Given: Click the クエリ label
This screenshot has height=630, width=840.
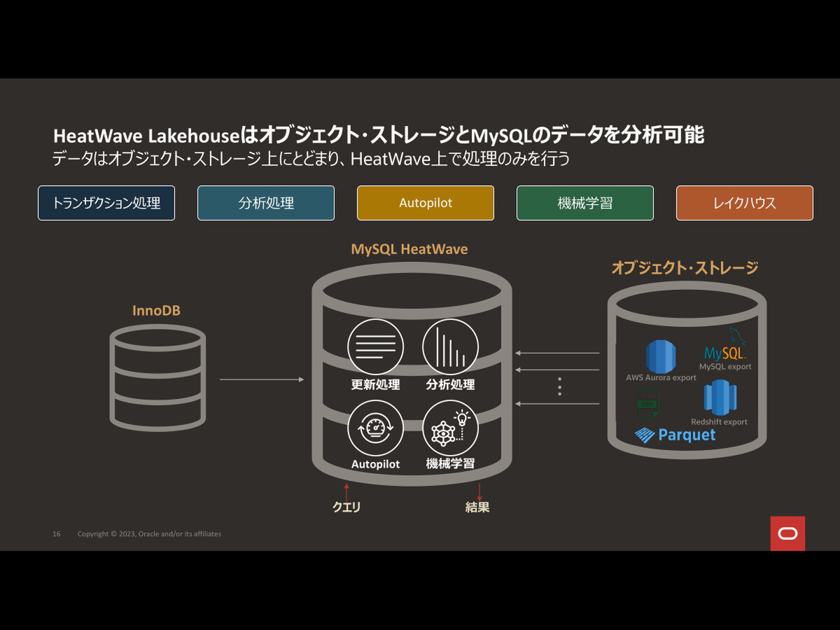Looking at the screenshot, I should pyautogui.click(x=346, y=507).
